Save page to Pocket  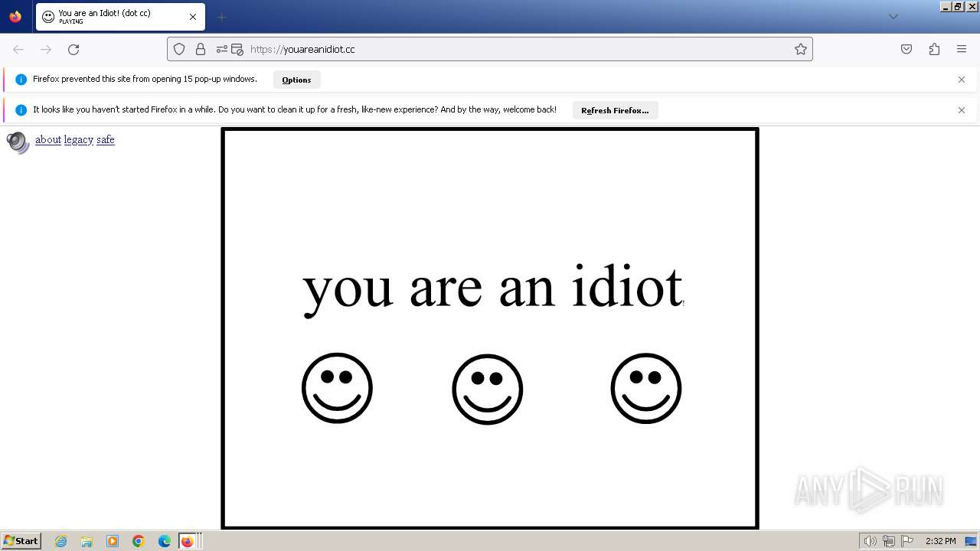pos(906,49)
